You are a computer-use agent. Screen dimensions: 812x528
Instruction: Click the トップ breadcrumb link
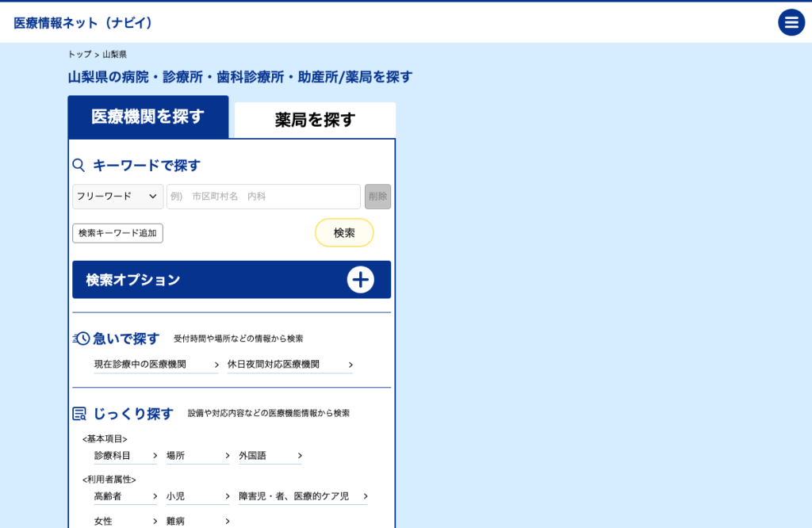[80, 55]
